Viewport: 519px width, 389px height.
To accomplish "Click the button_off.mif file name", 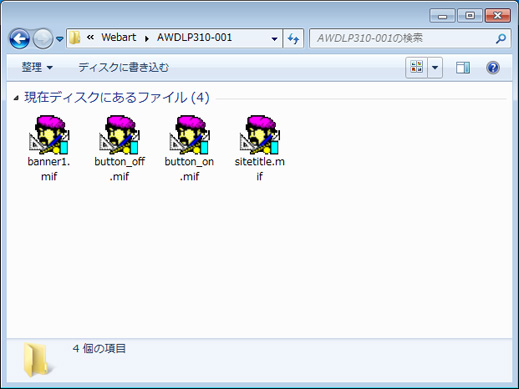I will point(119,169).
